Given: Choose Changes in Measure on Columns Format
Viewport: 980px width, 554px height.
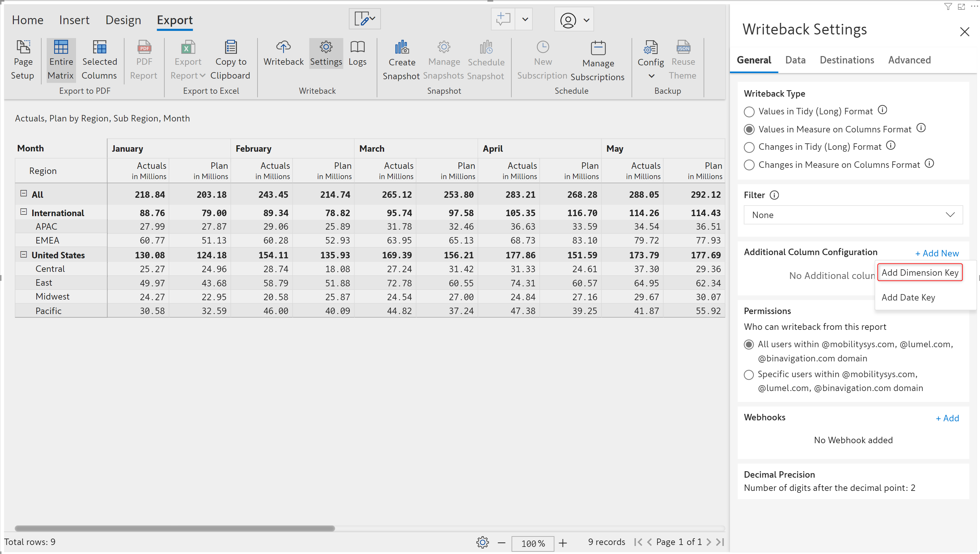Looking at the screenshot, I should coord(749,165).
